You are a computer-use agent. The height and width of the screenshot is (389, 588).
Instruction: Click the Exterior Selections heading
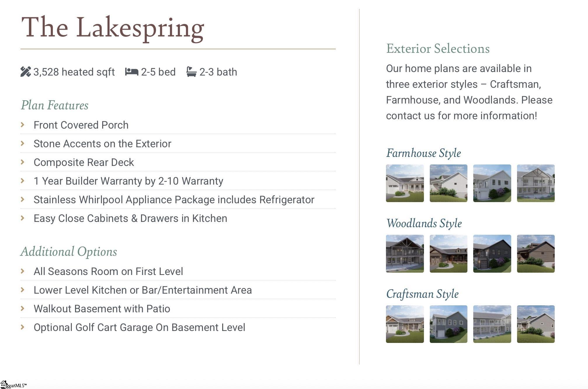point(438,49)
